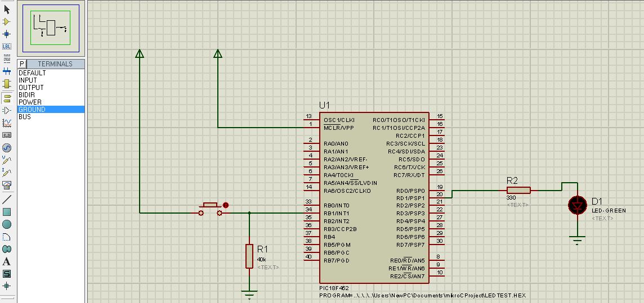
Task: Click the RD1/PSP1 pin label
Action: (411, 198)
